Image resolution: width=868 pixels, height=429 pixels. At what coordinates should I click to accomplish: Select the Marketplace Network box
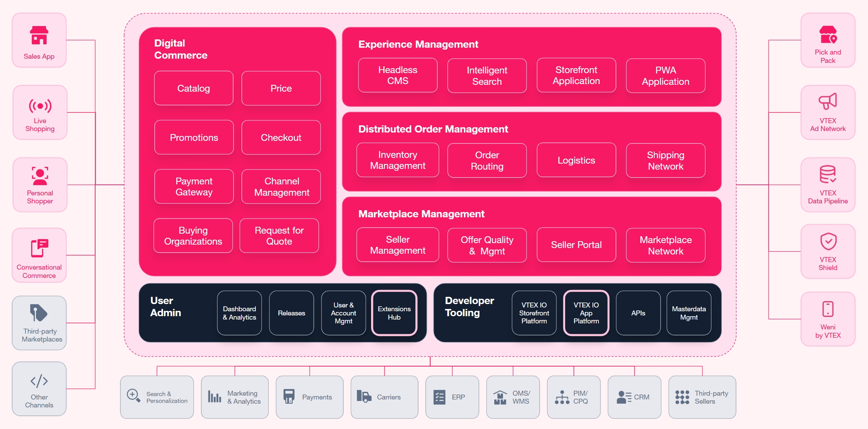(666, 245)
